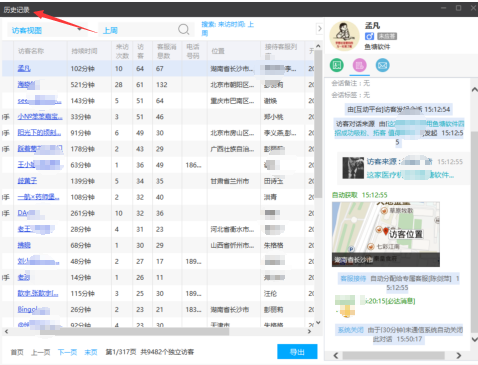Go to 首页 first page
478x365 pixels.
point(17,352)
